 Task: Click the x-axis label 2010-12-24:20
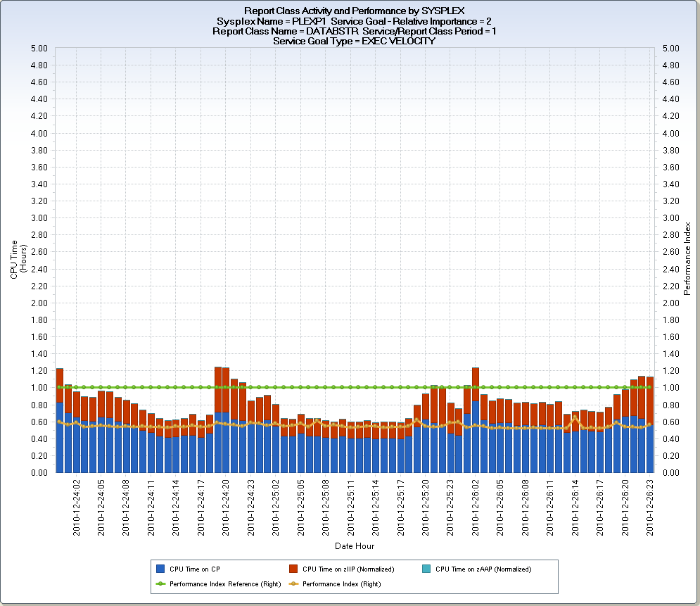(226, 508)
